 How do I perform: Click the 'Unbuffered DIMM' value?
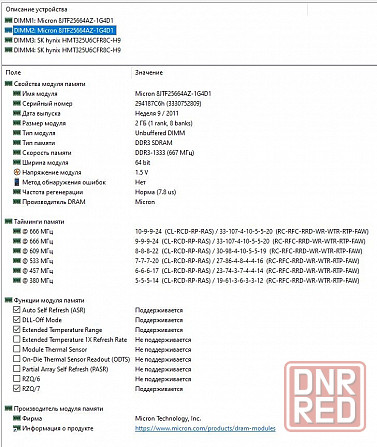[160, 133]
